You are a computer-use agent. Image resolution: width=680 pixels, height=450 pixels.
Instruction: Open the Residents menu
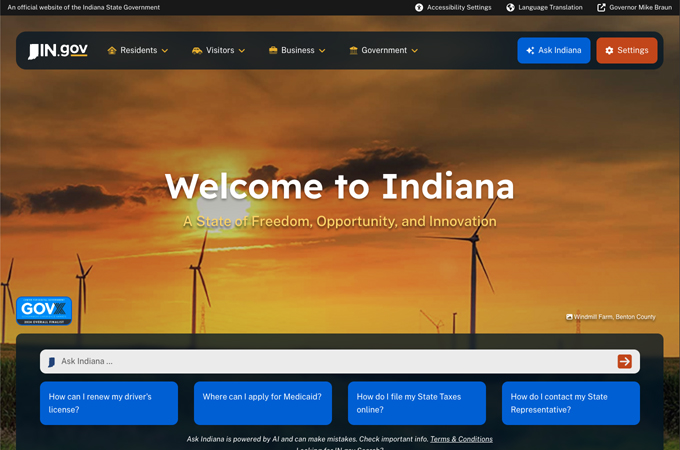[x=137, y=50]
